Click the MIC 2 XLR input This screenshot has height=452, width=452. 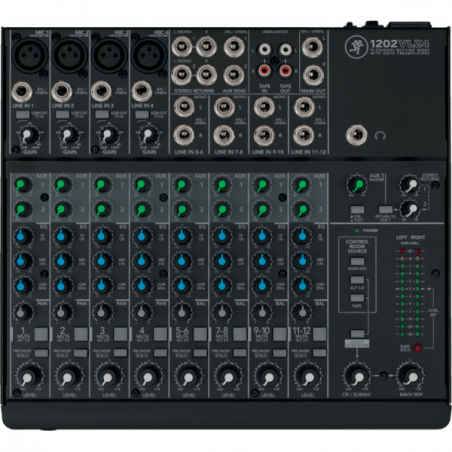tap(70, 55)
